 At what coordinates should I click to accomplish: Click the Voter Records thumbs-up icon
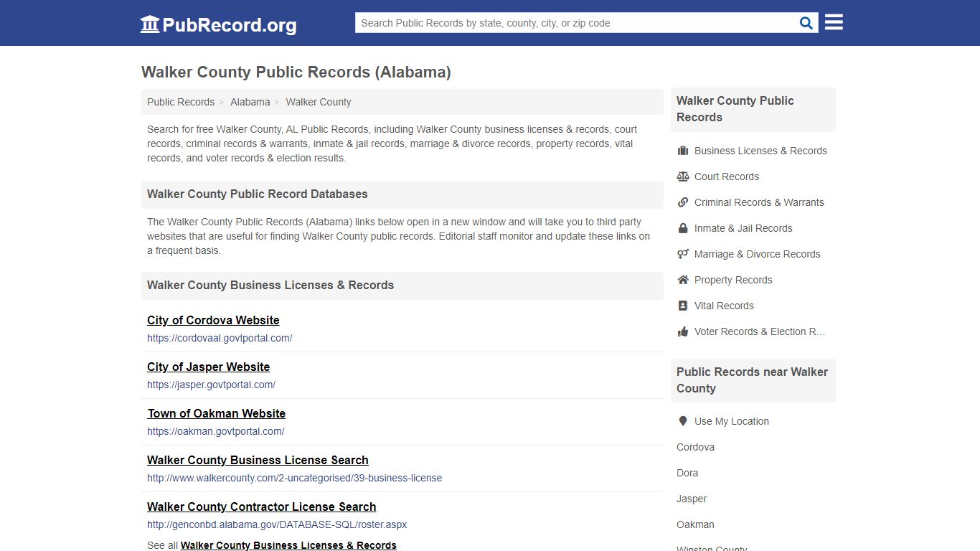point(683,331)
